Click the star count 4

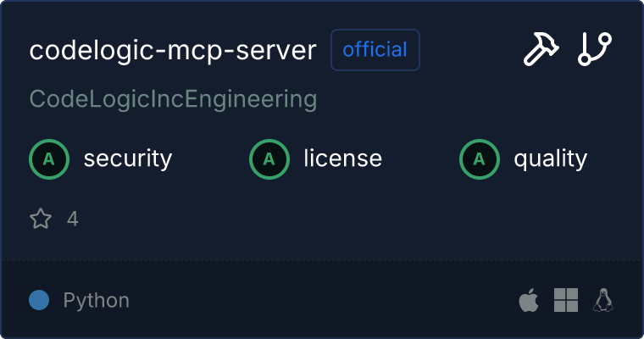pyautogui.click(x=73, y=220)
